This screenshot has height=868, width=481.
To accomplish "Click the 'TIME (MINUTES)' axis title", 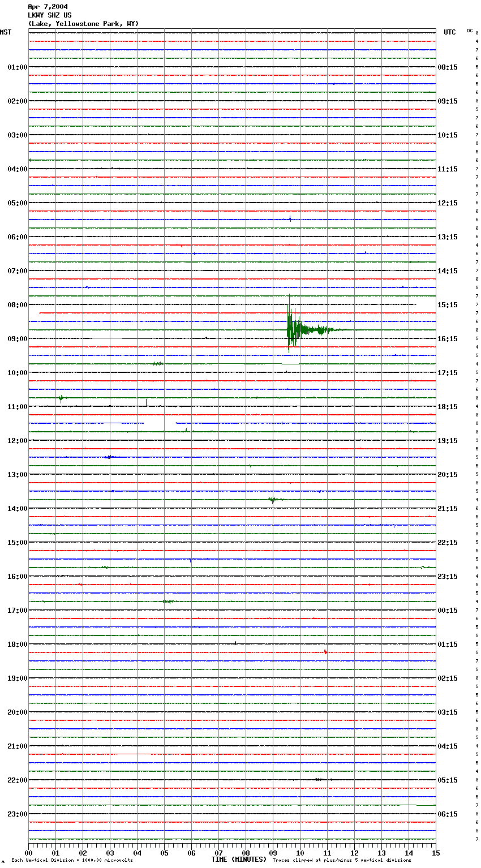I will (x=239, y=860).
